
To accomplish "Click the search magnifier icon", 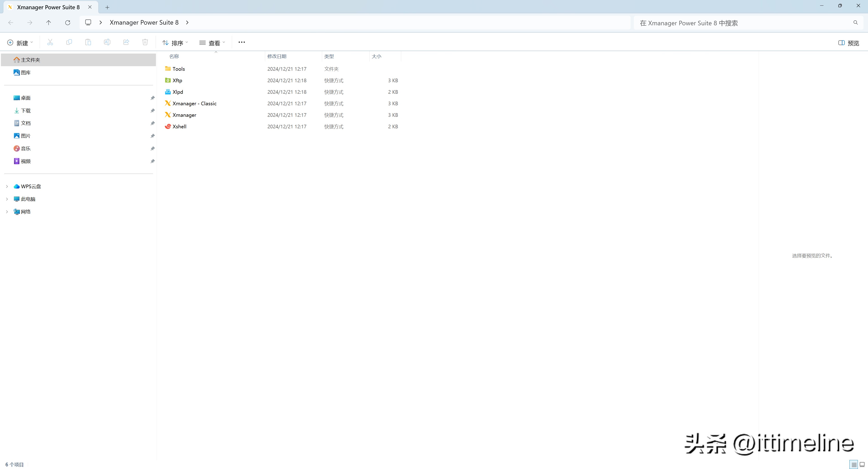I will (x=855, y=23).
